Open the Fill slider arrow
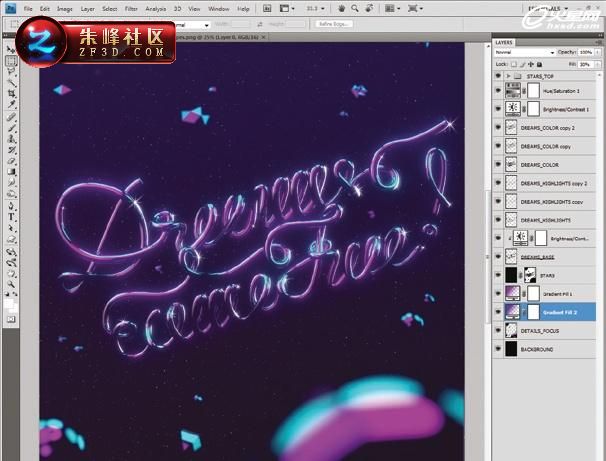The width and height of the screenshot is (606, 461). point(598,64)
